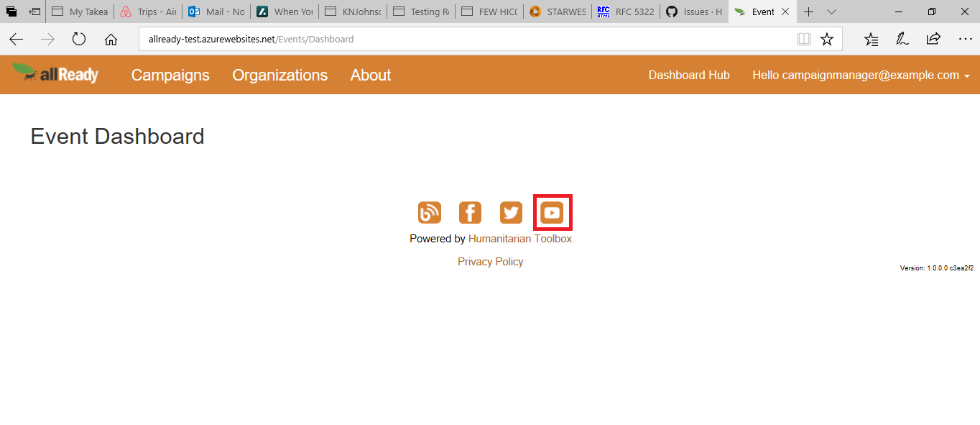Toggle reading view icon in address bar
Screen dimensions: 980x425
(804, 39)
